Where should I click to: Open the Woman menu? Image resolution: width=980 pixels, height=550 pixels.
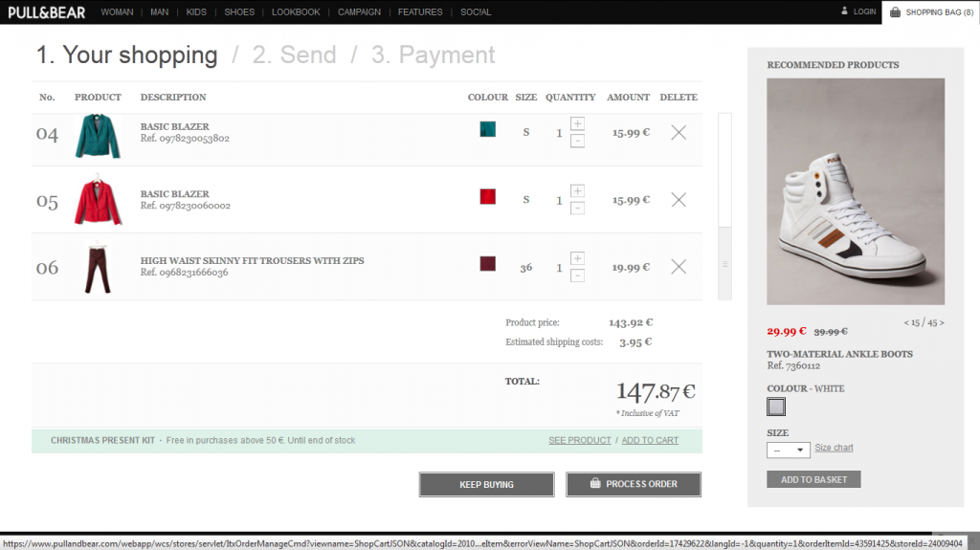[x=117, y=12]
